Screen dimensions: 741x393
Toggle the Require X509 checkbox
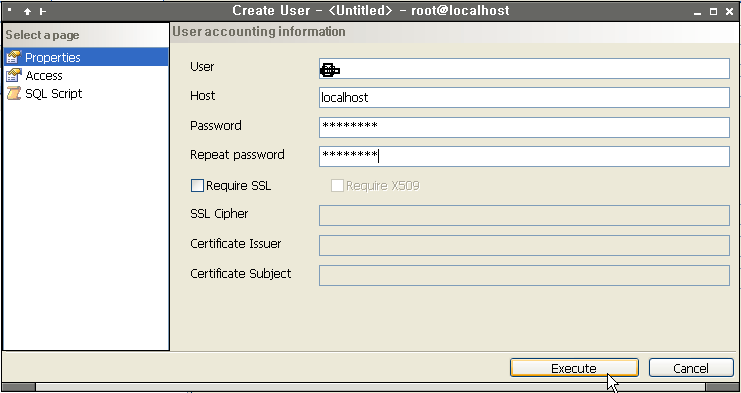coord(337,186)
